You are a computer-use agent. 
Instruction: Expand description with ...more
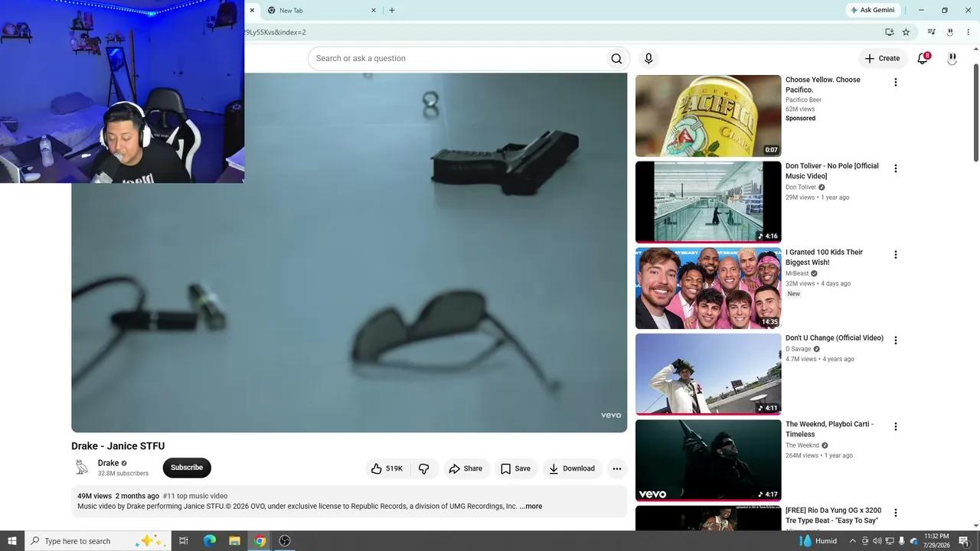pos(531,507)
